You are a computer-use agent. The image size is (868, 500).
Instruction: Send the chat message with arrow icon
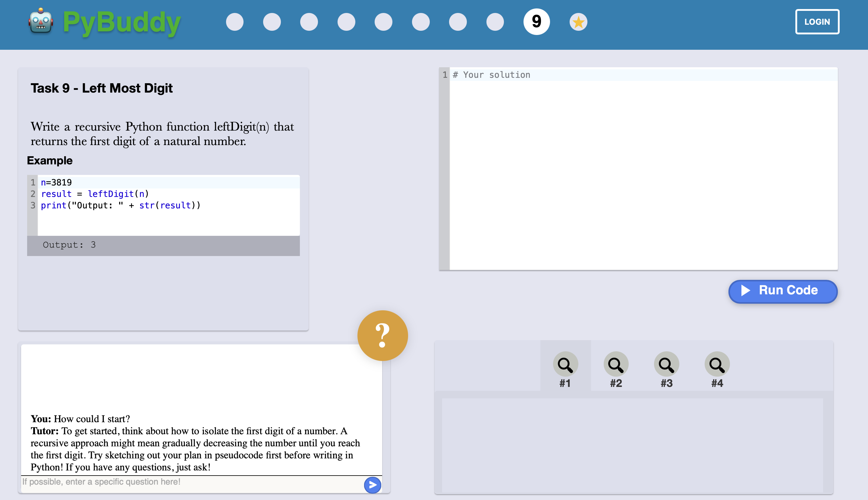click(373, 485)
